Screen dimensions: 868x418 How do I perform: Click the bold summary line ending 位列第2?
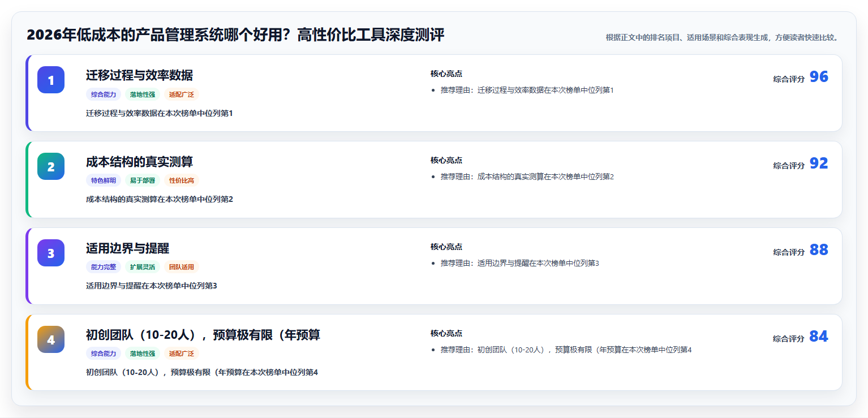tap(160, 199)
